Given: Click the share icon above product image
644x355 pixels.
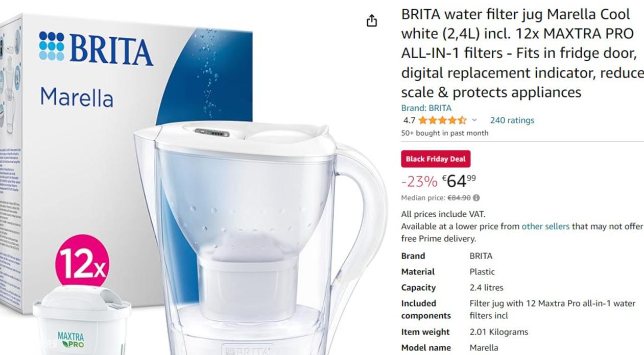Looking at the screenshot, I should [372, 20].
